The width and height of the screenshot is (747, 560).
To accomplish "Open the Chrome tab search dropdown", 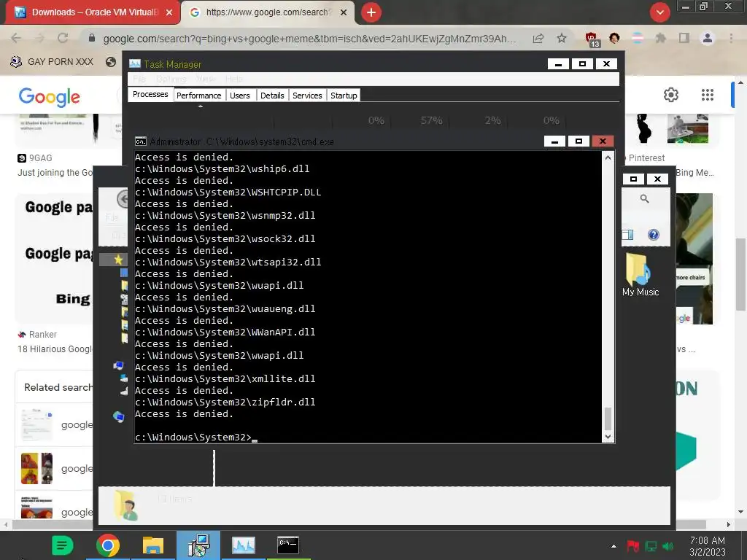I will pyautogui.click(x=659, y=12).
